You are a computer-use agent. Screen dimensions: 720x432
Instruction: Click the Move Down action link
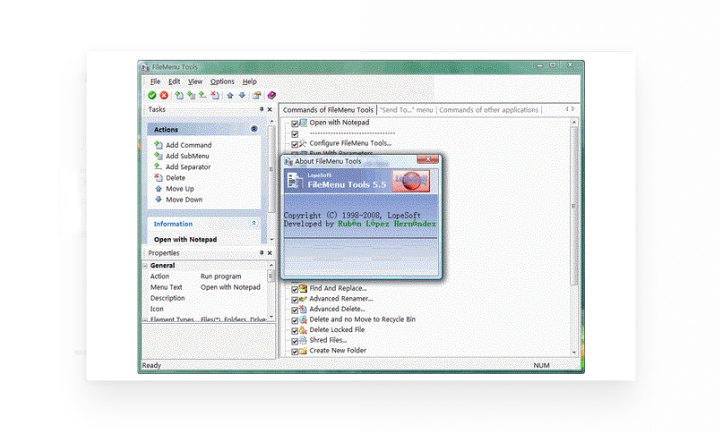[184, 200]
